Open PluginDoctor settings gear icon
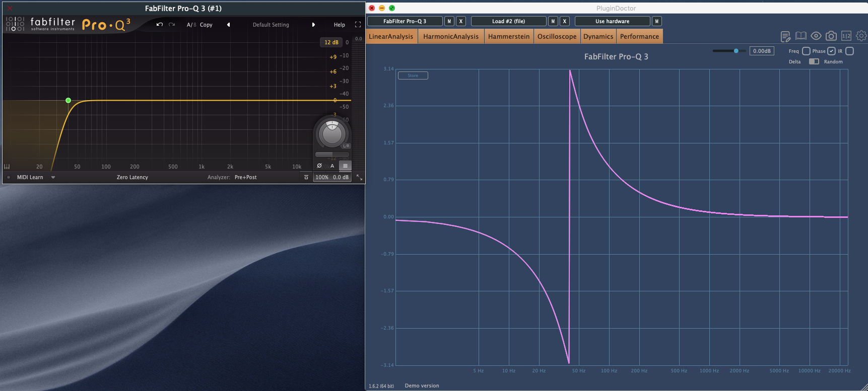868x391 pixels. 861,36
